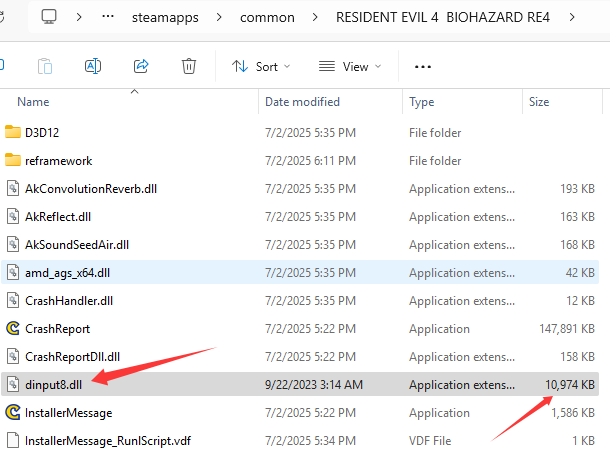Image resolution: width=610 pixels, height=455 pixels.
Task: Click the Delete trash can icon
Action: coord(189,66)
